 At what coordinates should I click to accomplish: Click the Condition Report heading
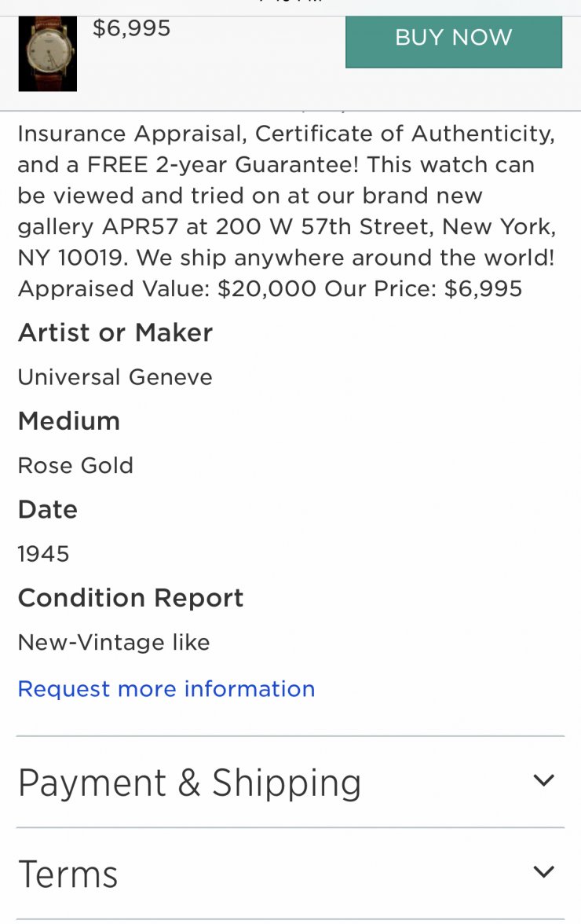(130, 598)
